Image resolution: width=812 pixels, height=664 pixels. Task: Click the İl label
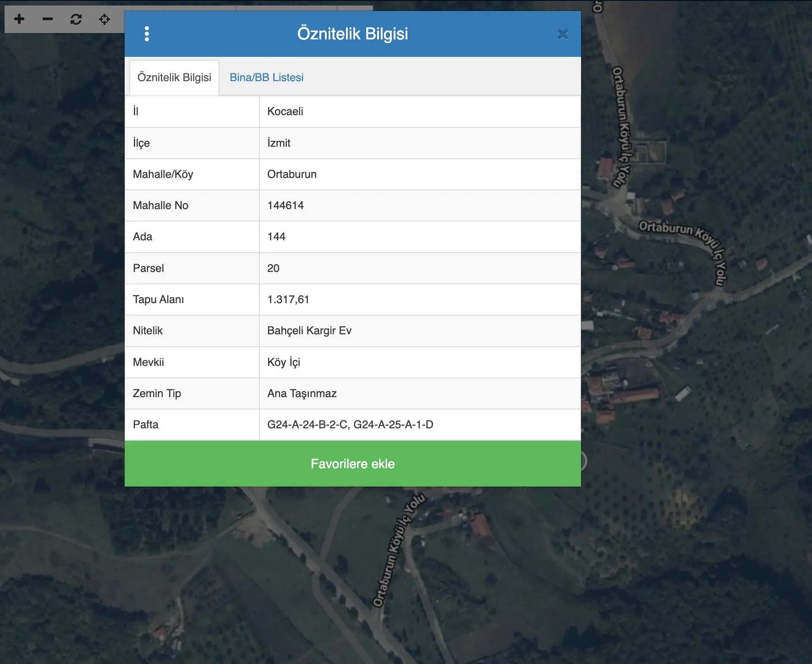click(x=136, y=111)
